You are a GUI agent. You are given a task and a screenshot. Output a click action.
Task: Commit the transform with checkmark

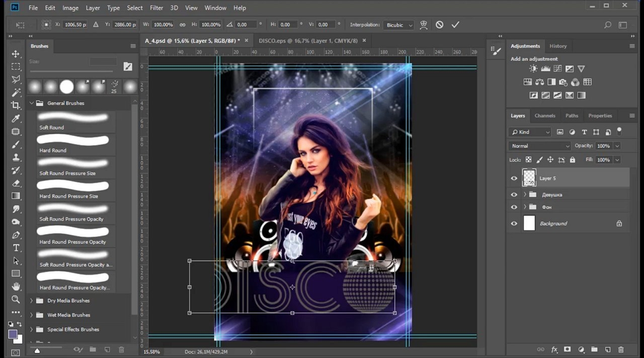455,25
